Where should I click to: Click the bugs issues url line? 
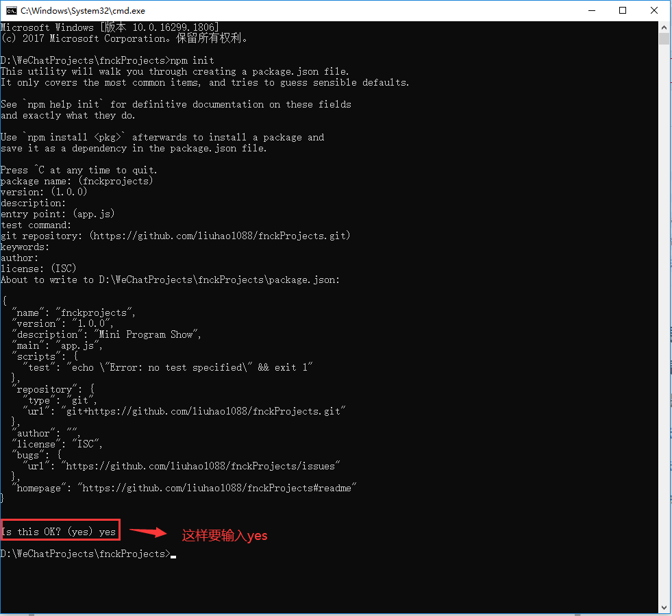[182, 467]
